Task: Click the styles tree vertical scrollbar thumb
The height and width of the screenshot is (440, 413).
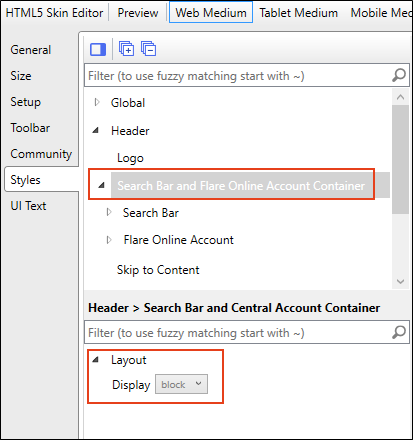Action: click(400, 159)
